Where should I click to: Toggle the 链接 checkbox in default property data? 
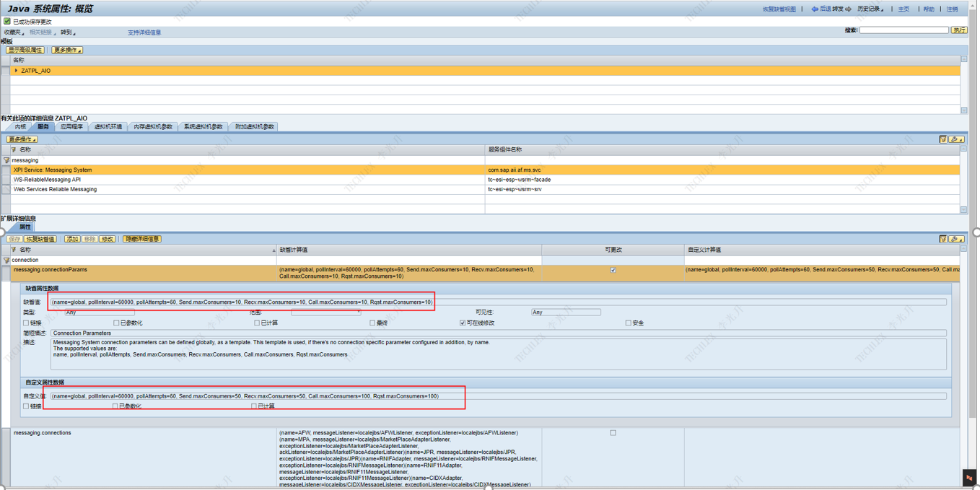click(27, 323)
